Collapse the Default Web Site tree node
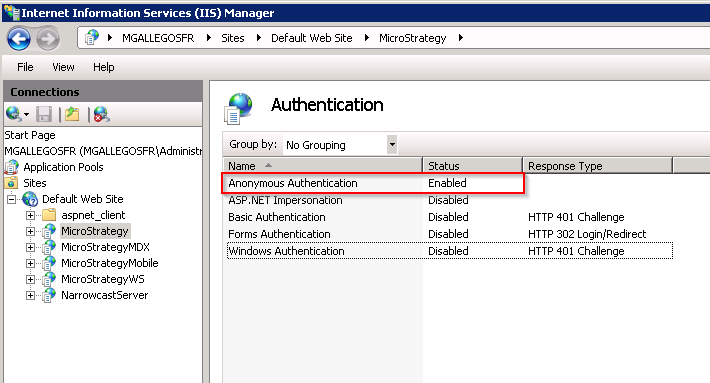Viewport: 710px width, 383px height. pyautogui.click(x=12, y=199)
